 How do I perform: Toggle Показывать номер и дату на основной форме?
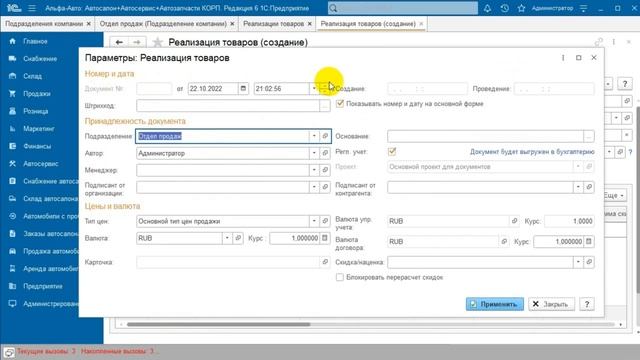pyautogui.click(x=340, y=104)
